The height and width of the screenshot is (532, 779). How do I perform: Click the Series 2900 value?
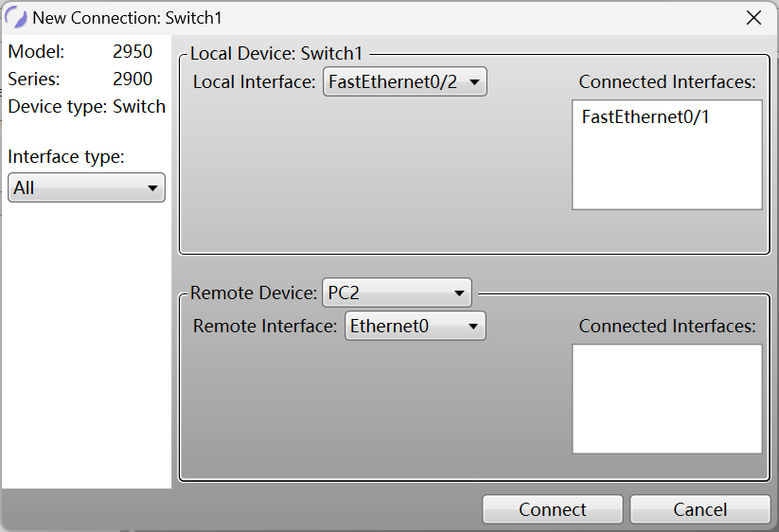133,79
